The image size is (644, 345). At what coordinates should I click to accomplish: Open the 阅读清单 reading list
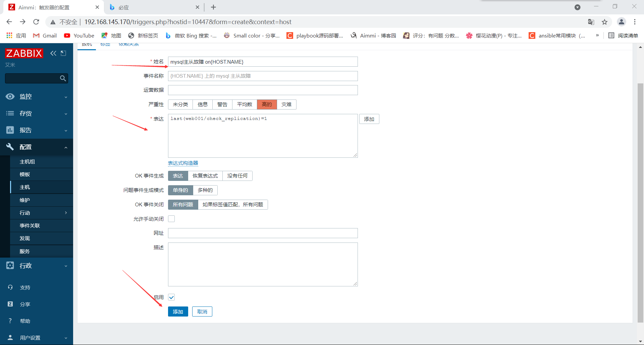tap(623, 36)
